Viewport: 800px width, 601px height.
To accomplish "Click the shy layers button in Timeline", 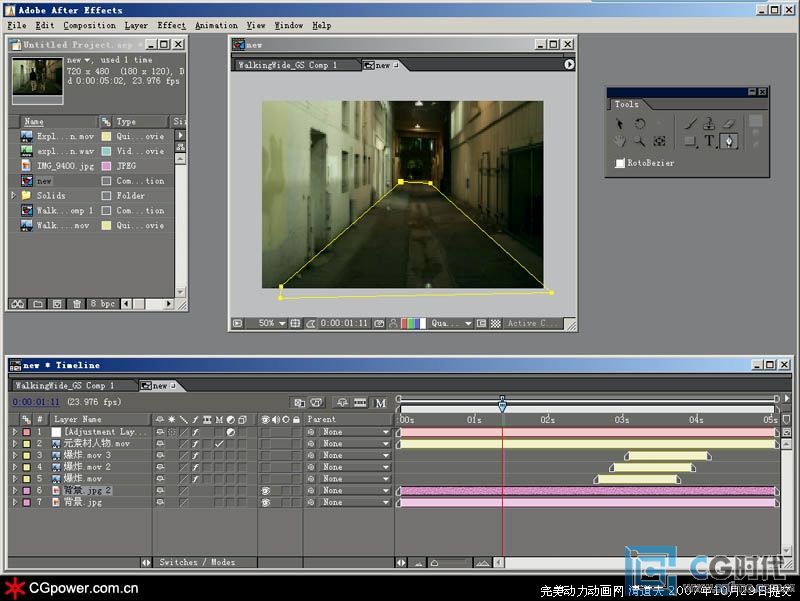I will coord(342,403).
